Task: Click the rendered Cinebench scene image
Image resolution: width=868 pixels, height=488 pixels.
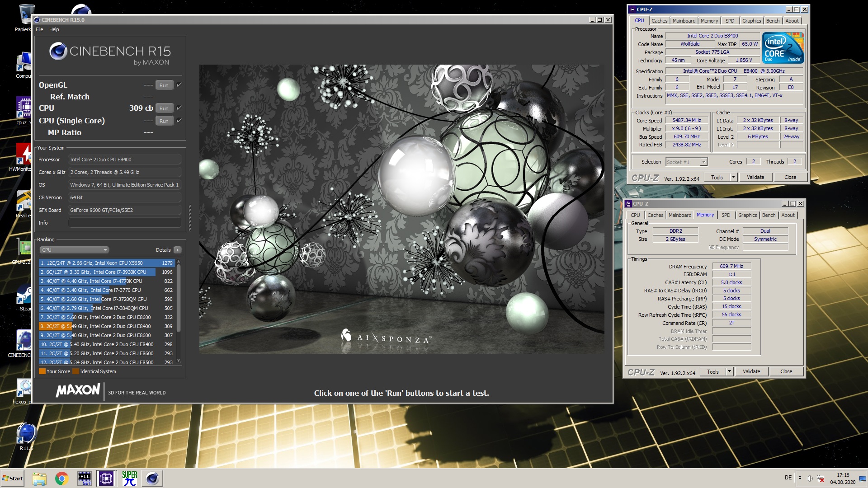Action: 401,209
